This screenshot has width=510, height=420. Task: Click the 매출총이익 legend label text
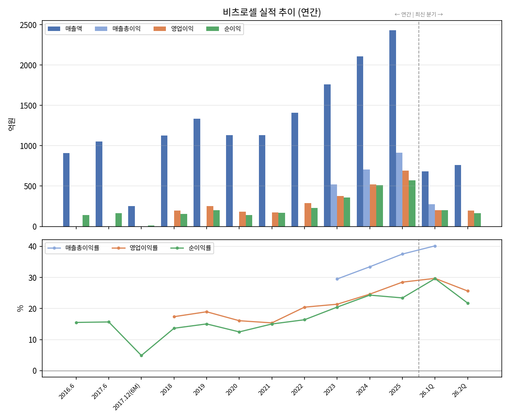tap(127, 29)
